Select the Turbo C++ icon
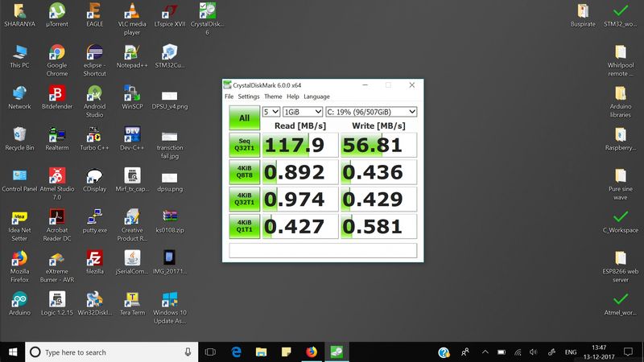The width and height of the screenshot is (644, 362). point(94,138)
